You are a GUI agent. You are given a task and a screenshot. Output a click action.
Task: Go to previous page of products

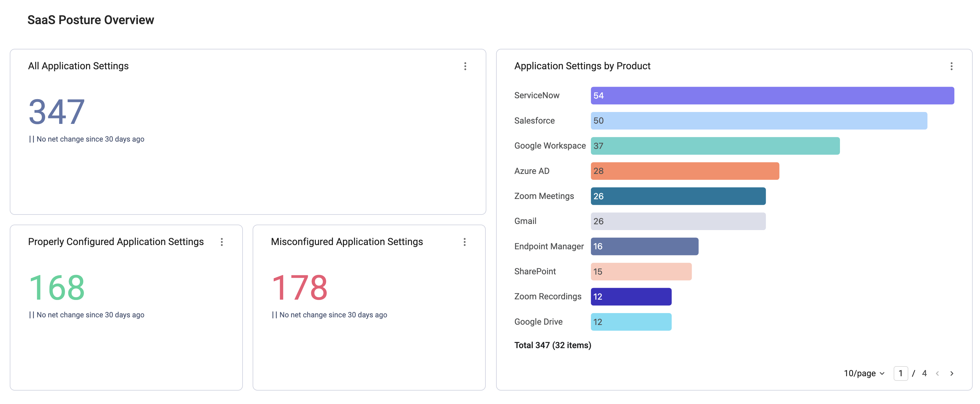(937, 373)
